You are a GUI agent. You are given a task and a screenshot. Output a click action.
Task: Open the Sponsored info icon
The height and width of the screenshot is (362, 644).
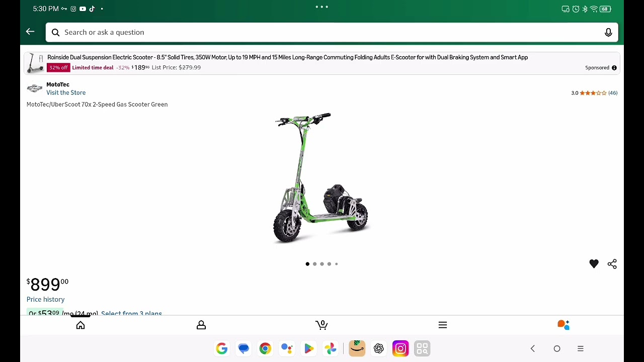(614, 68)
